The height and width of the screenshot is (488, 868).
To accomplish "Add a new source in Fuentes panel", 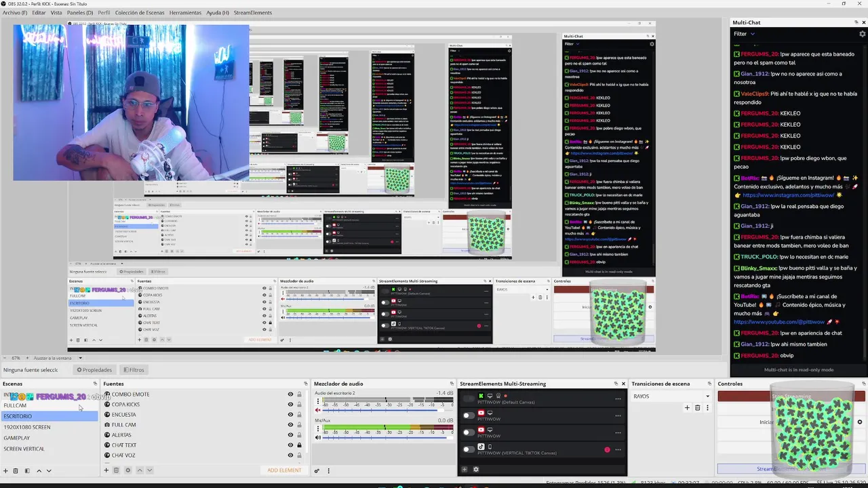I will coord(106,470).
